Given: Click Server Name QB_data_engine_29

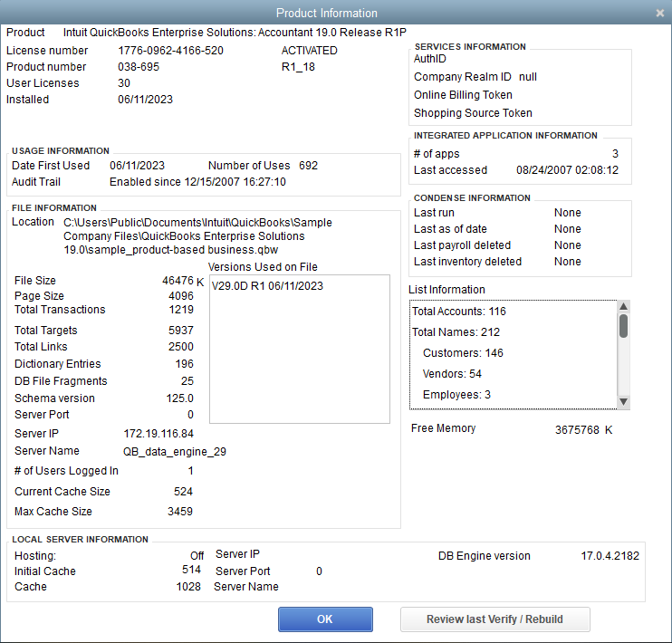Looking at the screenshot, I should click(175, 452).
